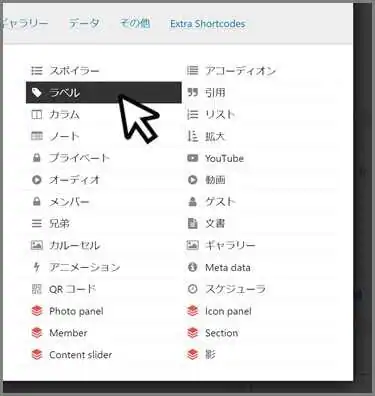Insert the カルーセル shortcode
Viewport: 375px width, 396px height.
click(x=104, y=245)
